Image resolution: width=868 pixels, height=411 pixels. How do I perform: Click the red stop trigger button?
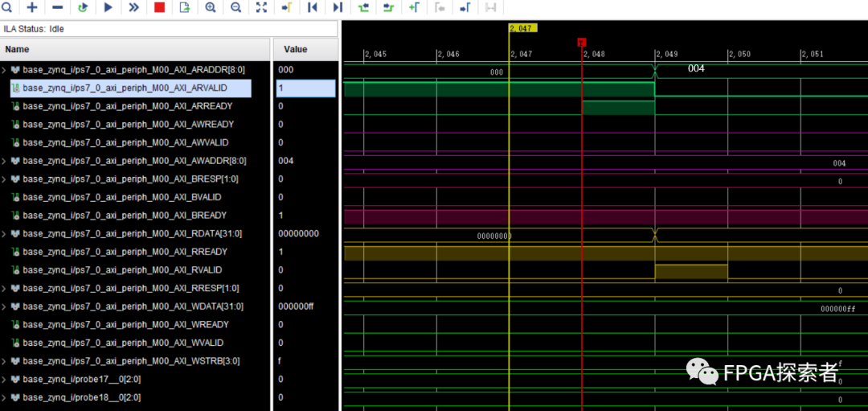159,7
